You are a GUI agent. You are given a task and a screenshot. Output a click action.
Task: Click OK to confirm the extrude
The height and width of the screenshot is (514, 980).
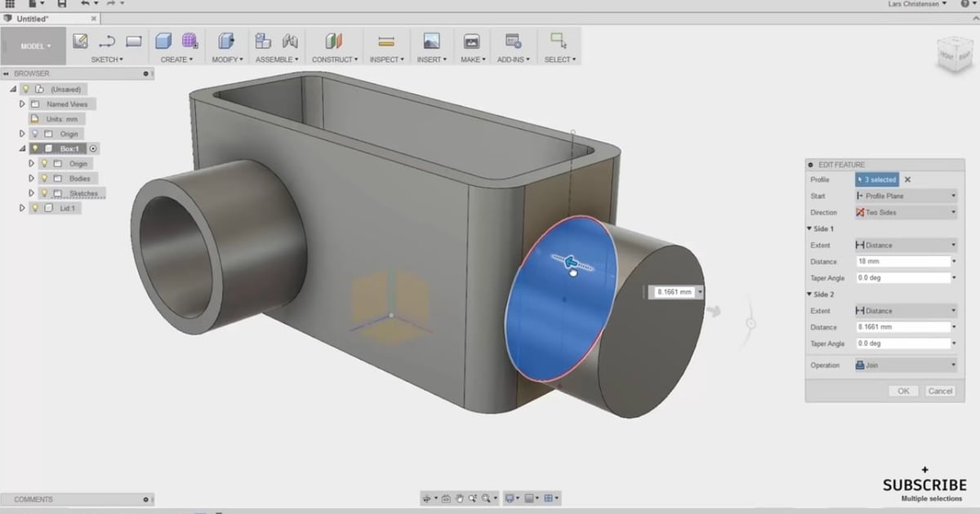902,391
